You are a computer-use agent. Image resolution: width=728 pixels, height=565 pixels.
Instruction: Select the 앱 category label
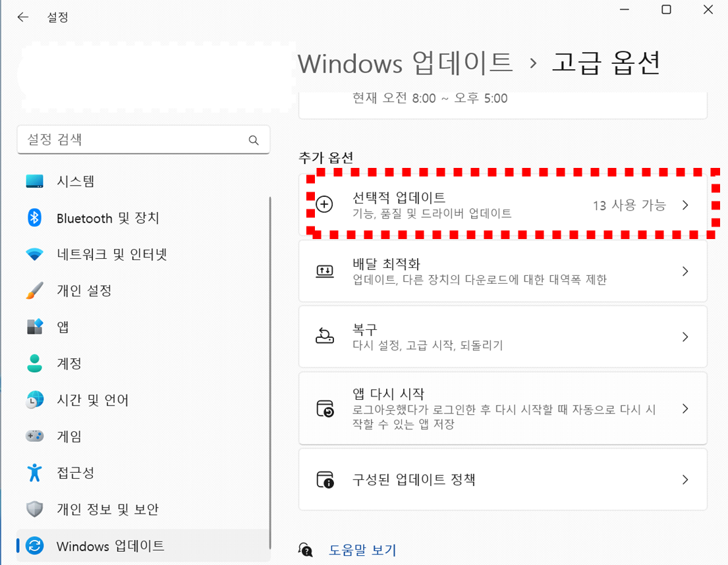point(63,327)
